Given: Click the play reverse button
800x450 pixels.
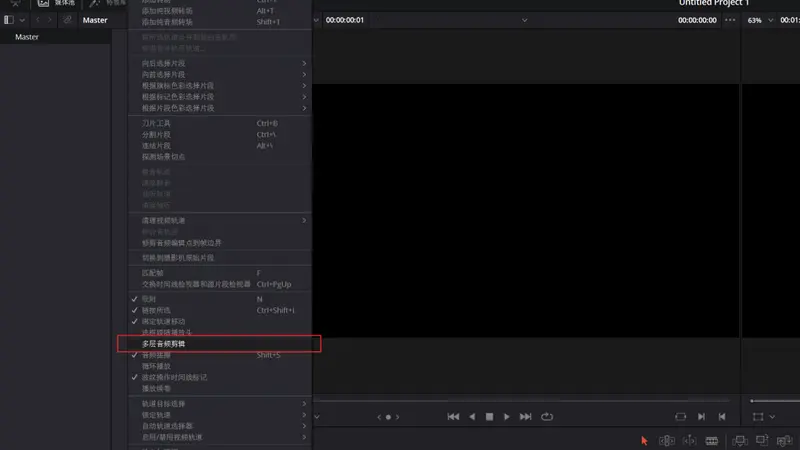Looking at the screenshot, I should 472,416.
